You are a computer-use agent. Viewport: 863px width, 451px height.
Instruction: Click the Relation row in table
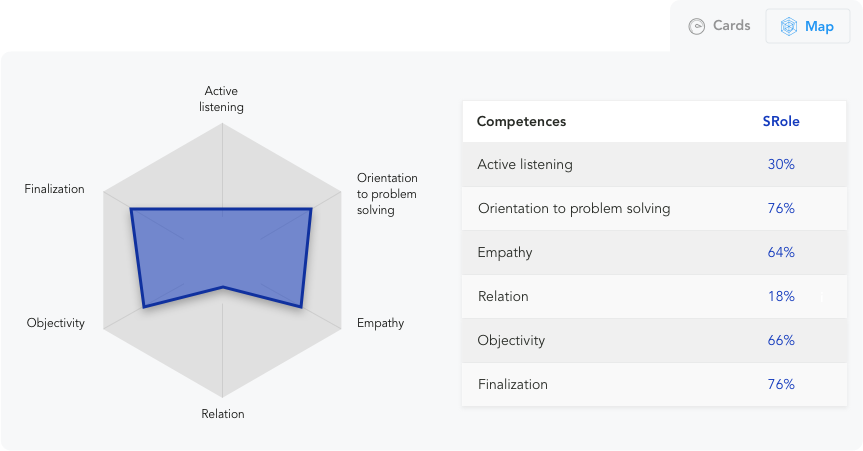[x=654, y=296]
